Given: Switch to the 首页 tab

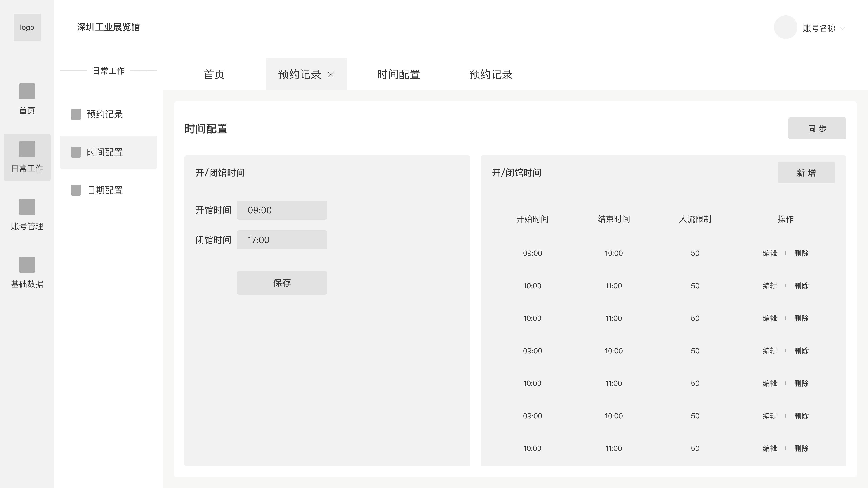Looking at the screenshot, I should coord(214,74).
